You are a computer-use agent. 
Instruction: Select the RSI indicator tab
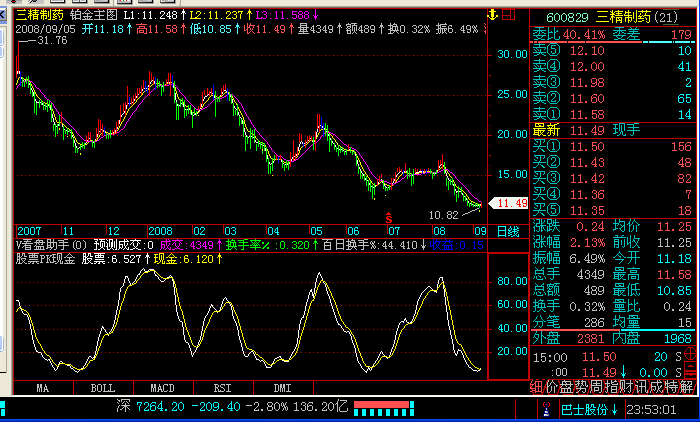click(223, 388)
